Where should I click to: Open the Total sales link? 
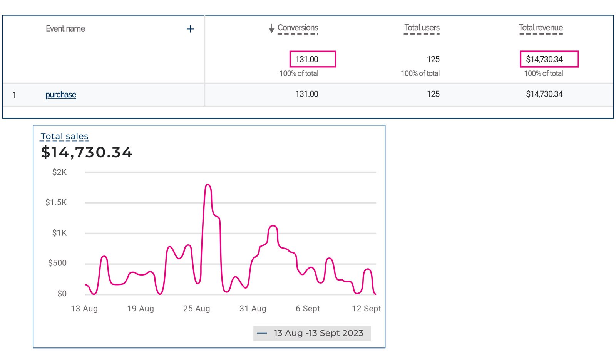click(x=64, y=136)
